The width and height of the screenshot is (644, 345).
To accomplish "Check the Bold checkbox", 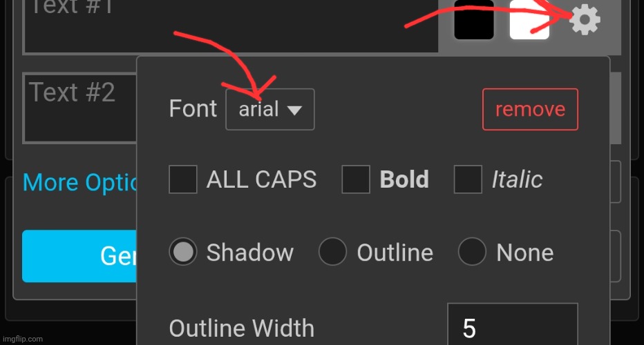I will (x=356, y=179).
